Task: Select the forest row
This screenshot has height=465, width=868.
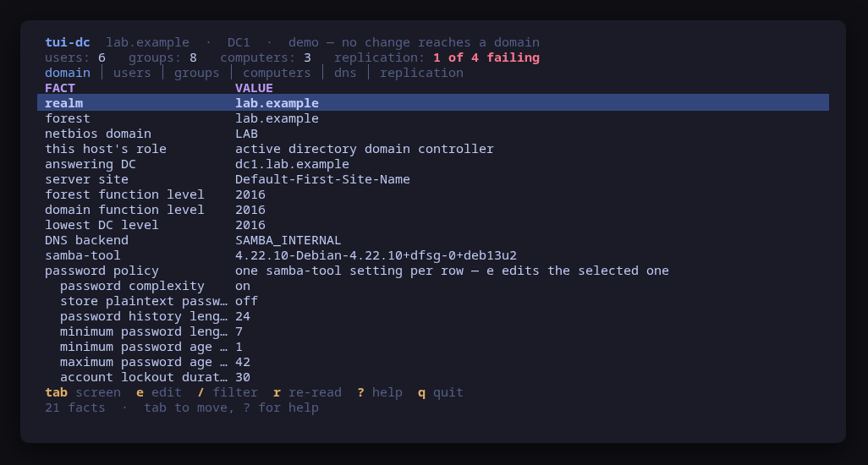Action: 433,118
